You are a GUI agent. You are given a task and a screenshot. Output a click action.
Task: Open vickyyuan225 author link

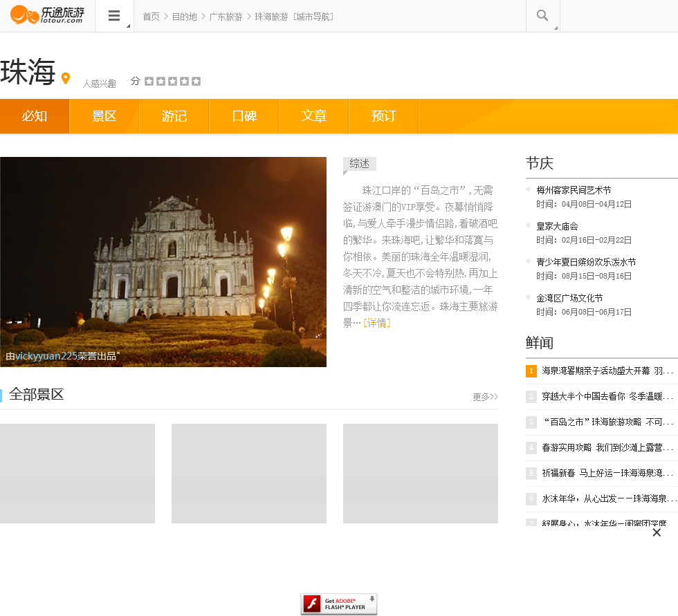click(x=46, y=356)
